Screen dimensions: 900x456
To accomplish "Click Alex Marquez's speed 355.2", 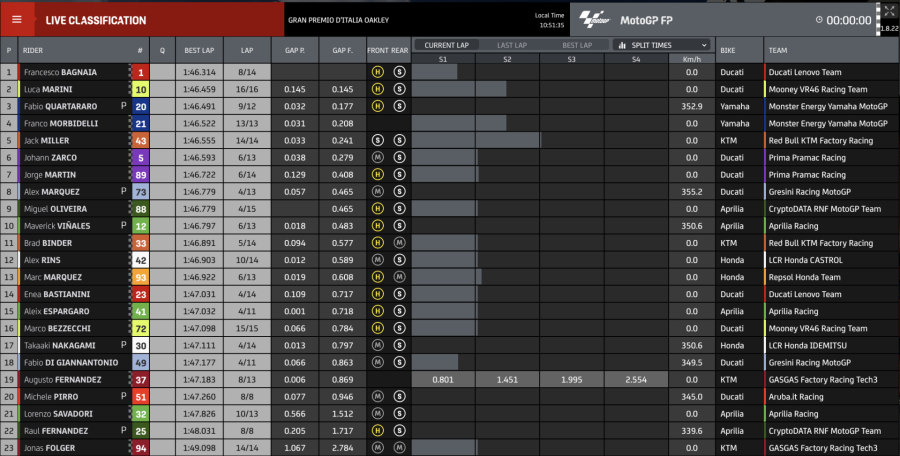I will [692, 192].
